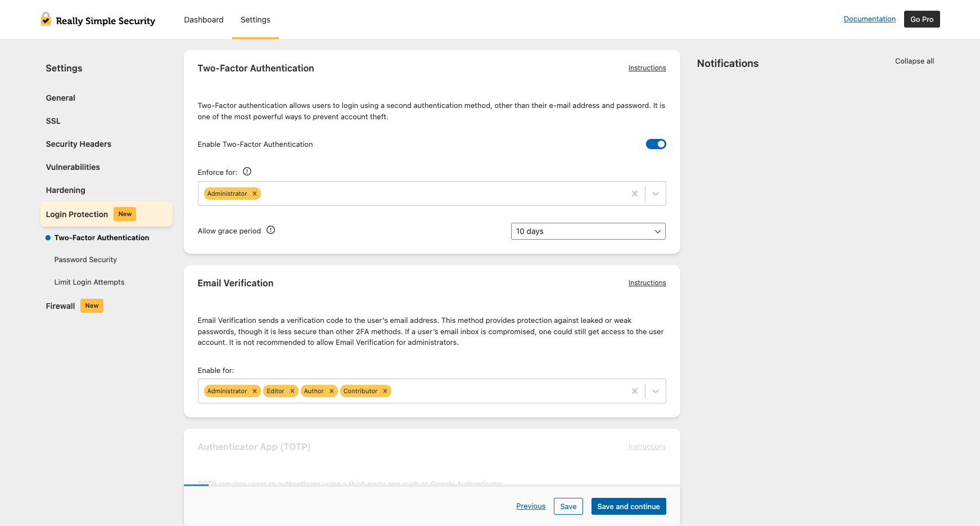Image resolution: width=980 pixels, height=526 pixels.
Task: Open Limit Login Attempts submenu item
Action: [x=89, y=282]
